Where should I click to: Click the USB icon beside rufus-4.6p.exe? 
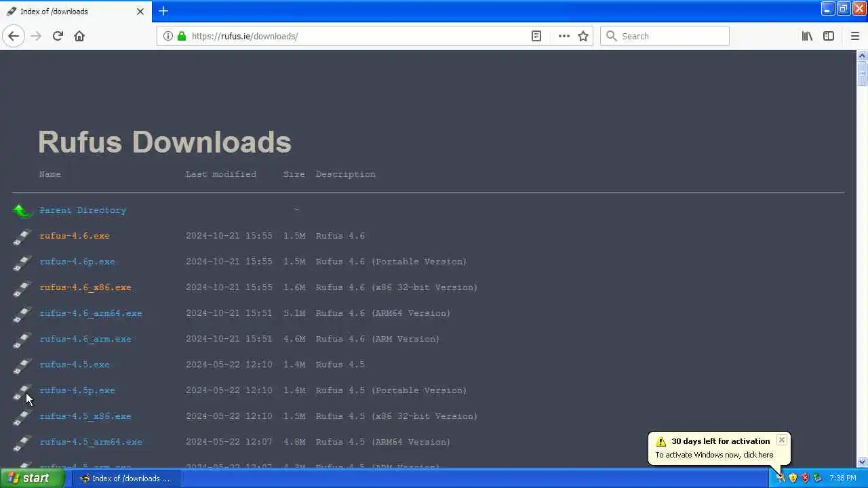[x=22, y=262]
